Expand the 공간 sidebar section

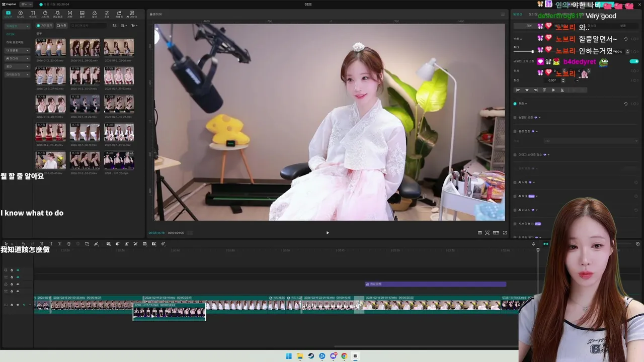(x=17, y=66)
